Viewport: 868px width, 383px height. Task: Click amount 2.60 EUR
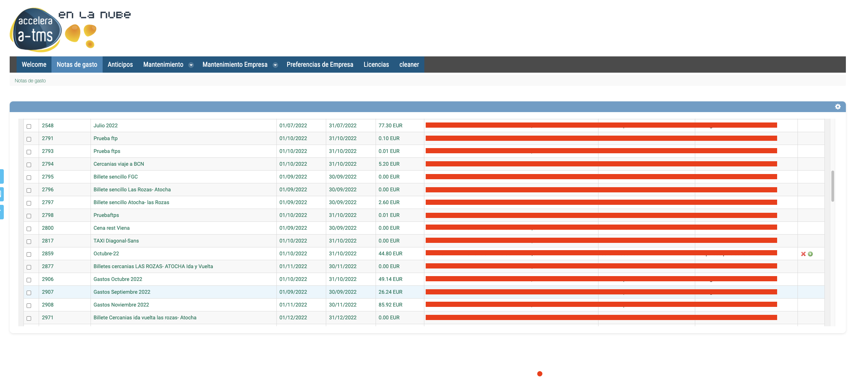(389, 202)
